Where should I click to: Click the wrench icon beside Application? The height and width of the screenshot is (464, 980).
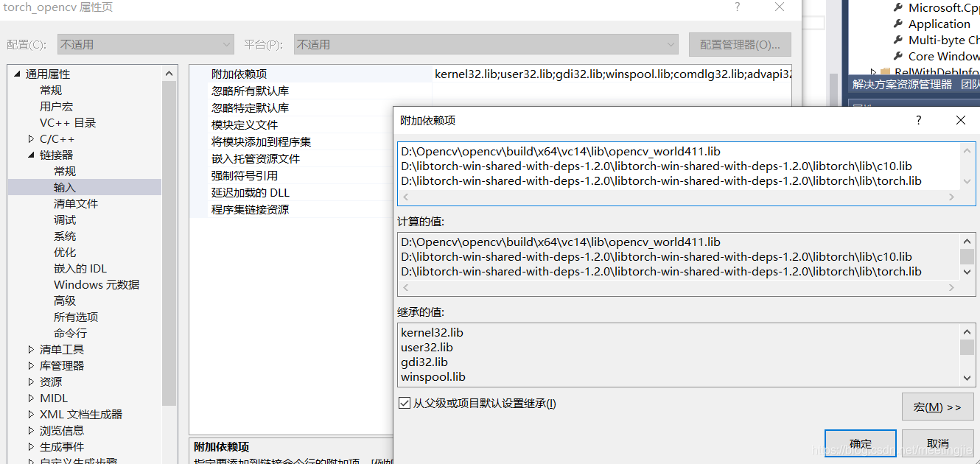[897, 24]
